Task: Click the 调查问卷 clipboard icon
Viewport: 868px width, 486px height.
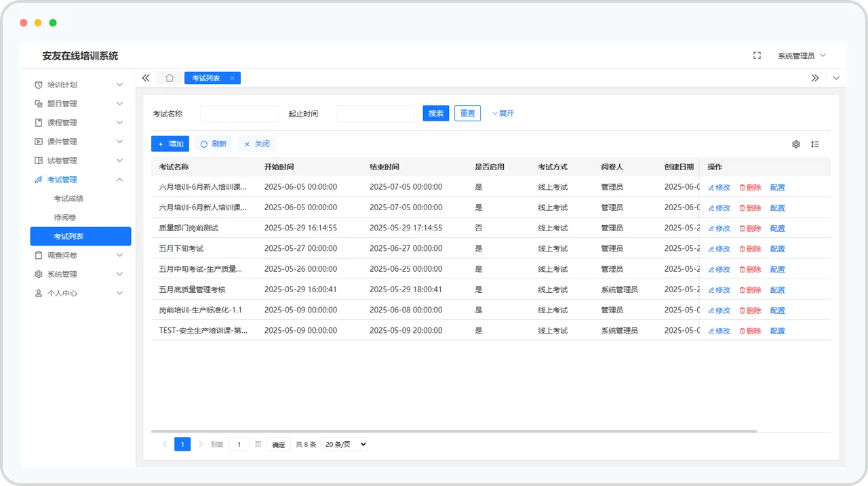Action: click(x=39, y=256)
